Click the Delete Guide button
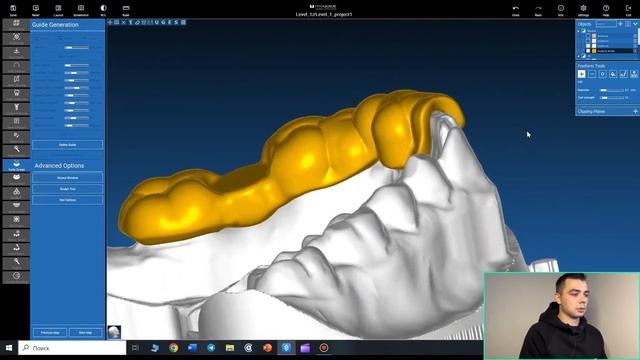 point(67,144)
